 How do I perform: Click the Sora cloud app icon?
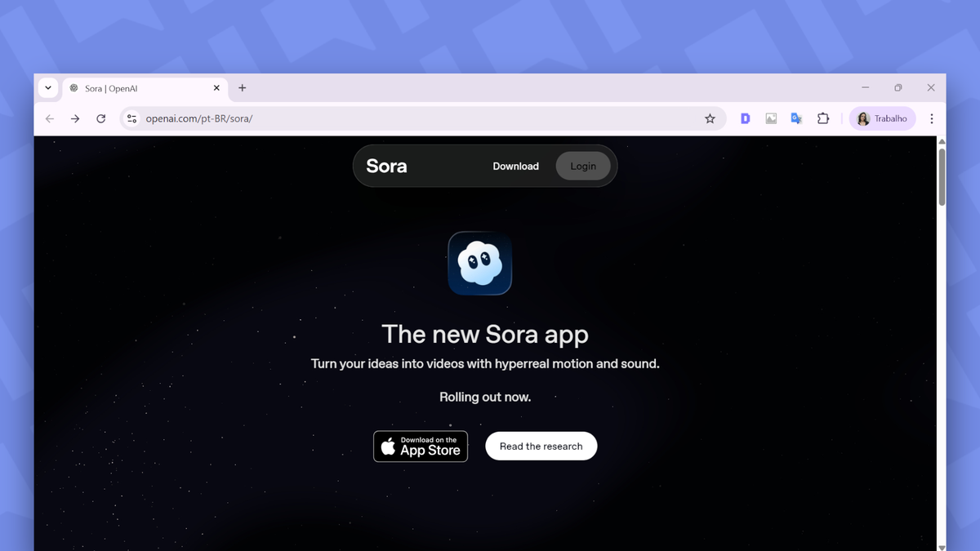479,263
